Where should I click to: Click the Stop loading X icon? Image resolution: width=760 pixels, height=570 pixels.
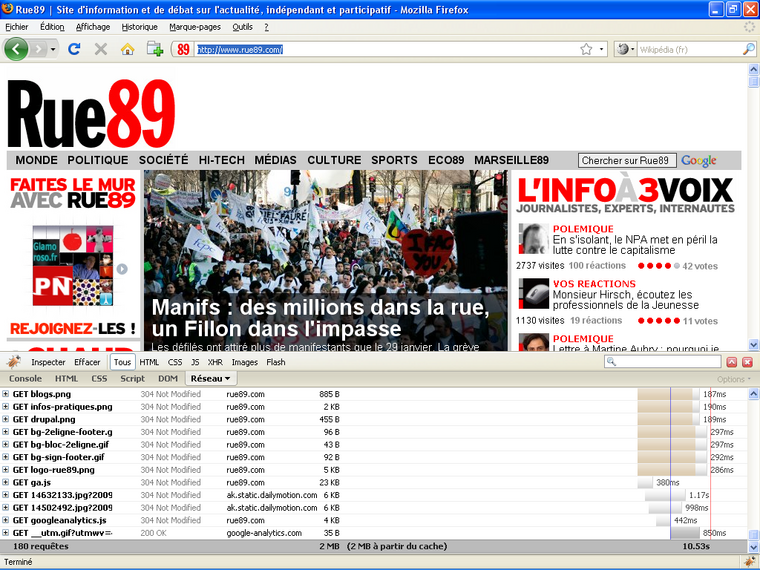click(101, 49)
